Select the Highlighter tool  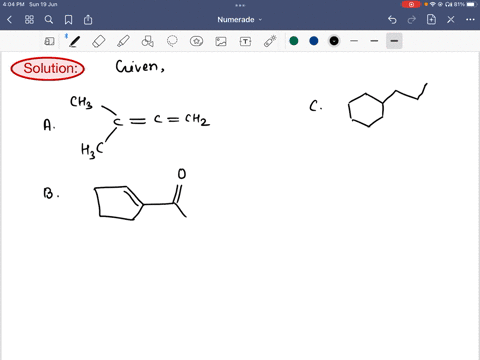coord(123,41)
